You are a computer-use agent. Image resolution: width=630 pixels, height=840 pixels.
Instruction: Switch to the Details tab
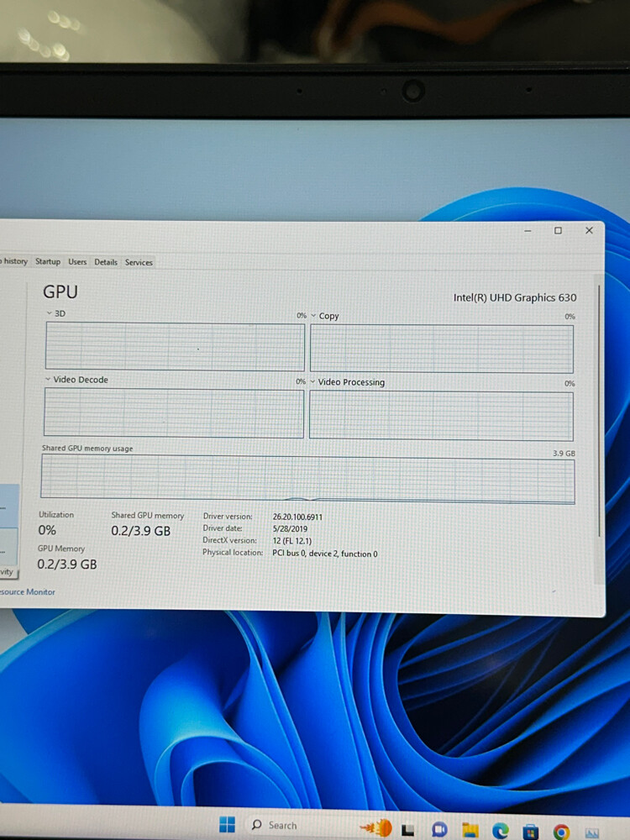coord(106,262)
